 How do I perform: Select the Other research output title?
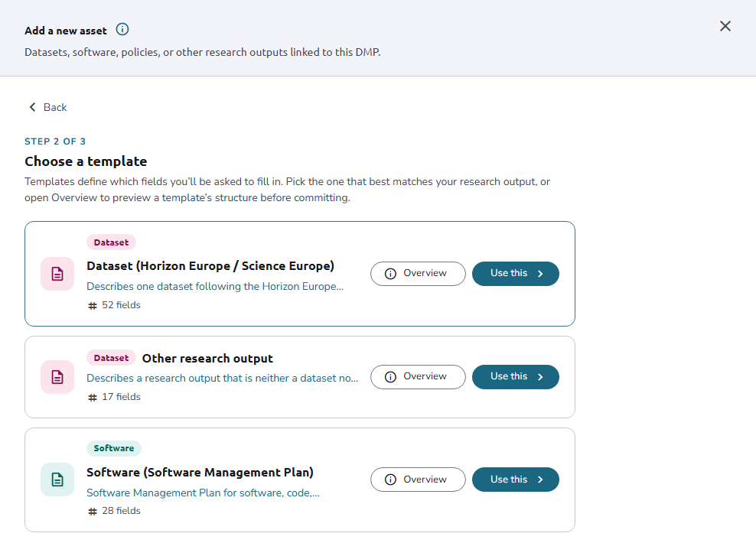point(207,359)
